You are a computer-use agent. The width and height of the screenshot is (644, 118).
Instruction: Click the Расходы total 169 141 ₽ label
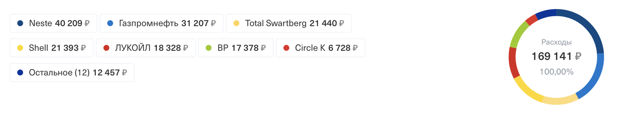click(x=556, y=56)
